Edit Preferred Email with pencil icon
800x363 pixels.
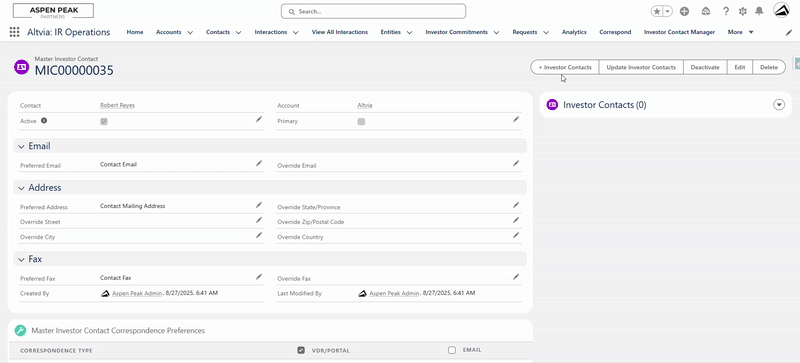coord(259,163)
